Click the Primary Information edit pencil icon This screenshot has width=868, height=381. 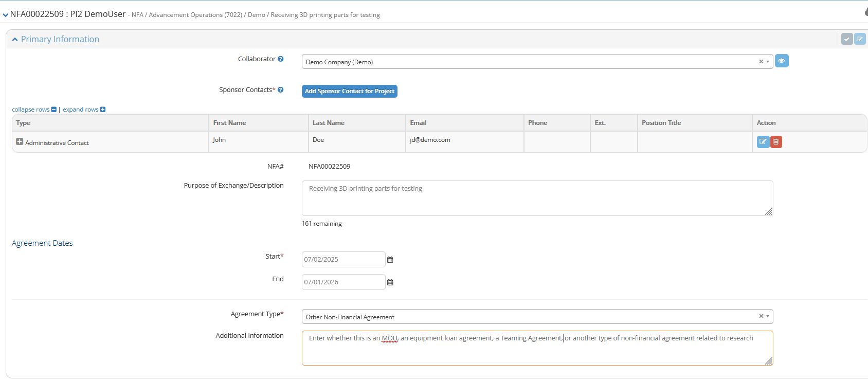[859, 39]
